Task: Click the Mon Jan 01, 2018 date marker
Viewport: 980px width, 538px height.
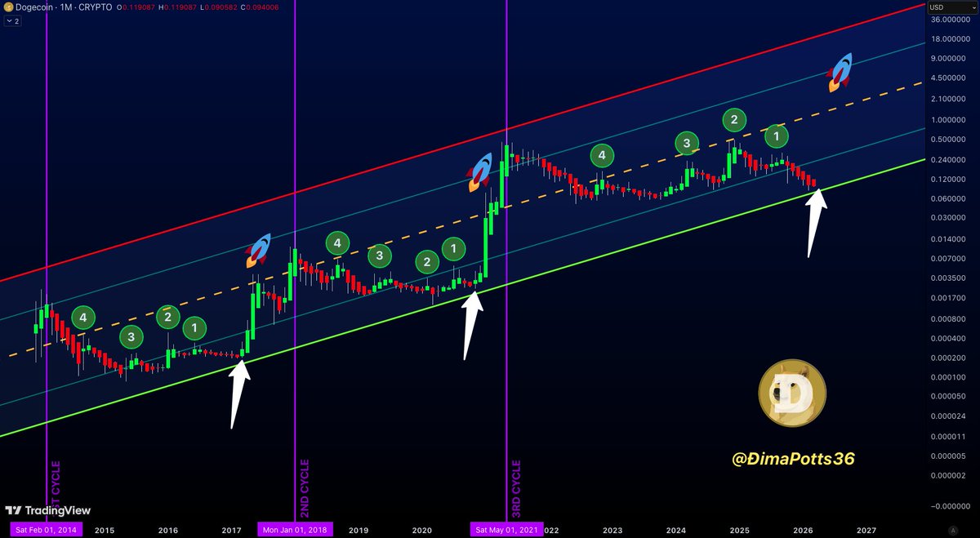Action: [296, 530]
